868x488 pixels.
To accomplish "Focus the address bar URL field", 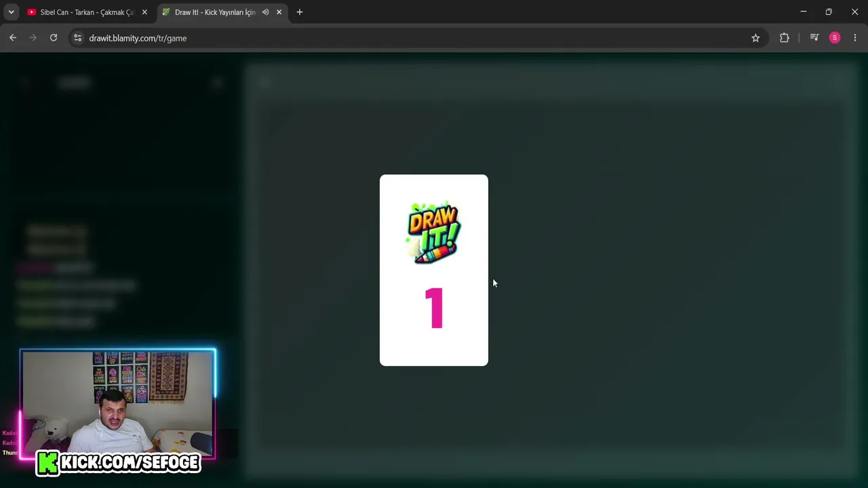I will point(417,38).
